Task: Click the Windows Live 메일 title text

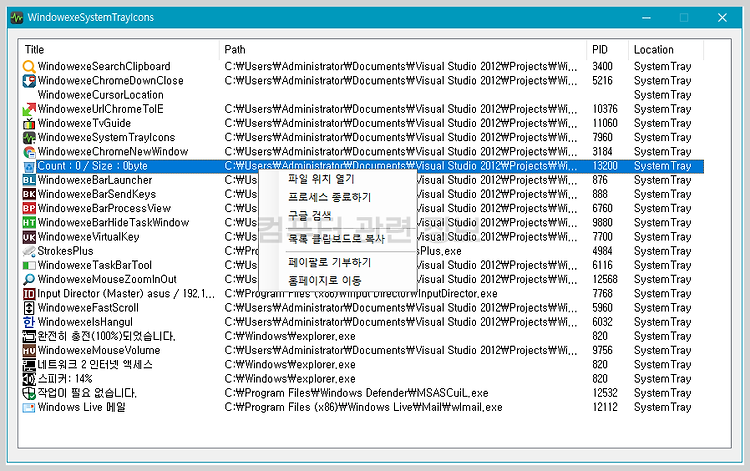Action: coord(81,407)
